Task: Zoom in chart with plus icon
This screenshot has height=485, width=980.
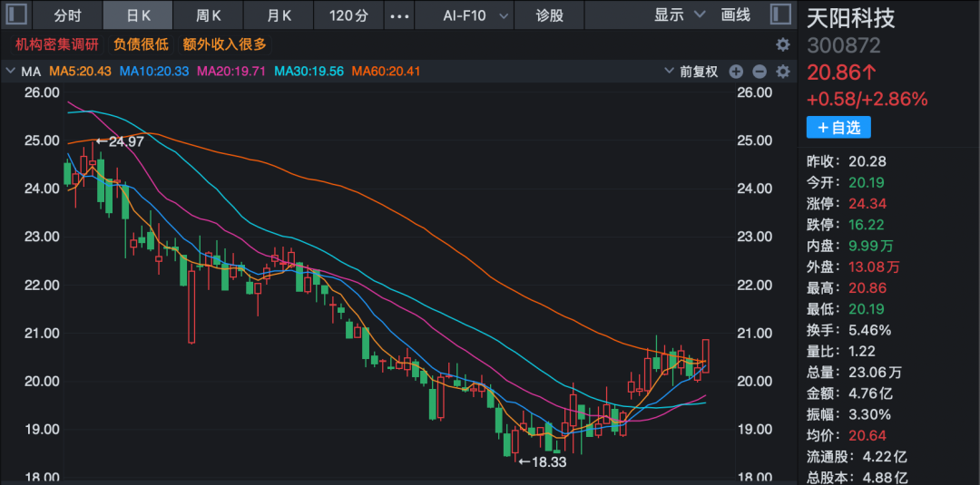Action: [736, 72]
